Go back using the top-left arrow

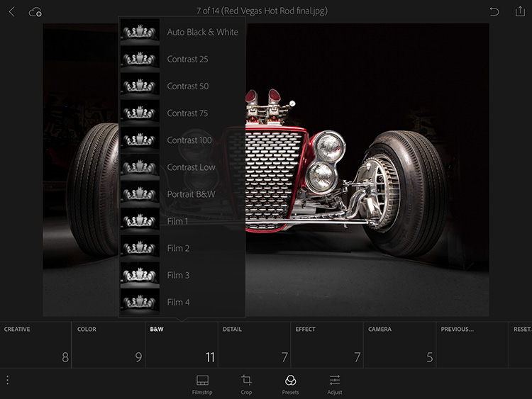pyautogui.click(x=12, y=12)
